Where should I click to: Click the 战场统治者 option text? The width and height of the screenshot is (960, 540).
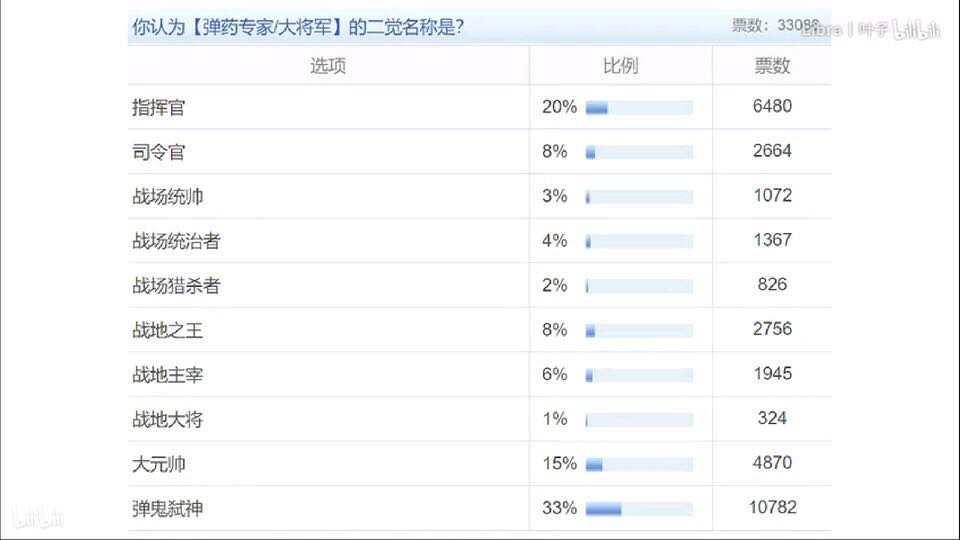(x=176, y=241)
